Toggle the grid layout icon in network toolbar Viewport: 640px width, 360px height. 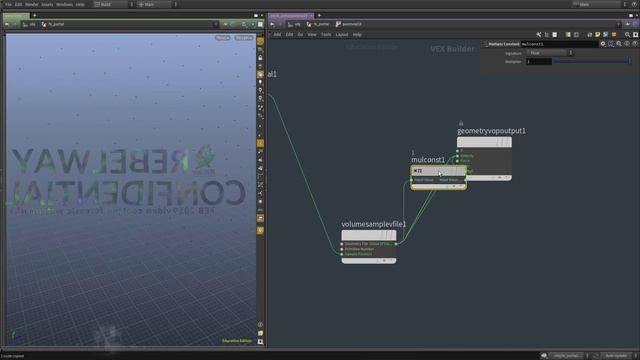[x=576, y=35]
